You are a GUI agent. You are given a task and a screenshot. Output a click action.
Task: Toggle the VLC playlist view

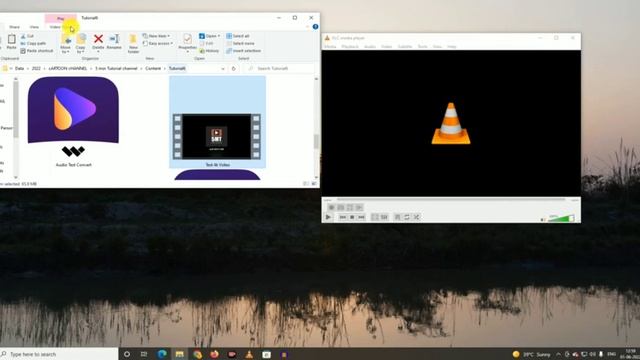(398, 217)
